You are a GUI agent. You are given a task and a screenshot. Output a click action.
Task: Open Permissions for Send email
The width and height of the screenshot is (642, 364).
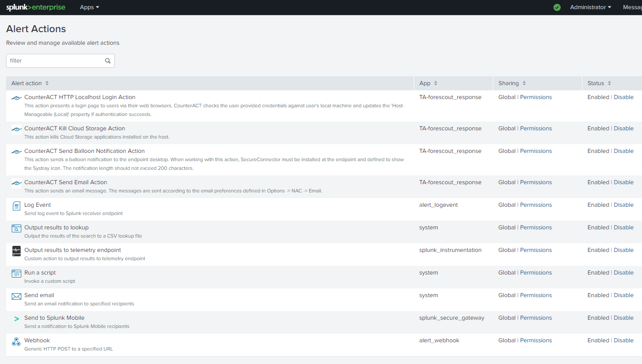click(x=536, y=295)
